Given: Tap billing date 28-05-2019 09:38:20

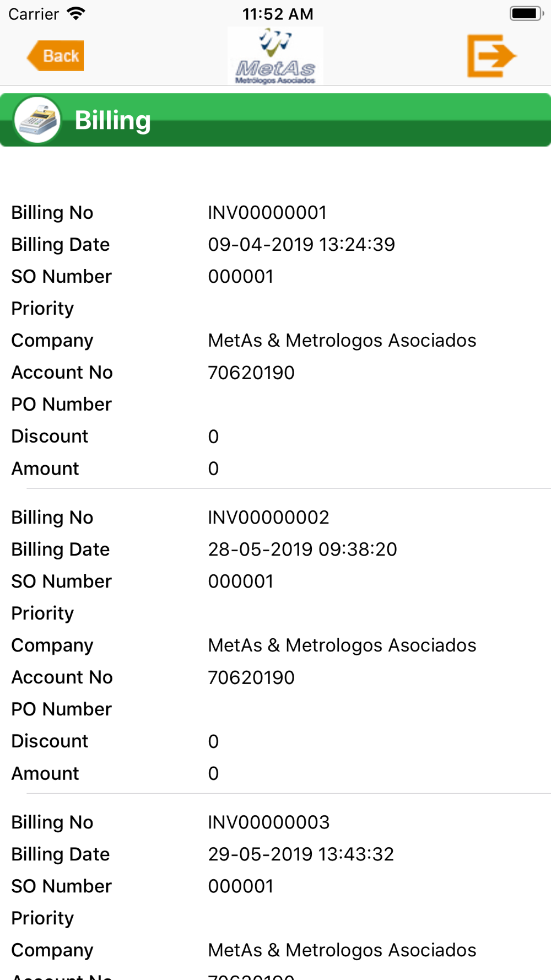Looking at the screenshot, I should tap(302, 550).
